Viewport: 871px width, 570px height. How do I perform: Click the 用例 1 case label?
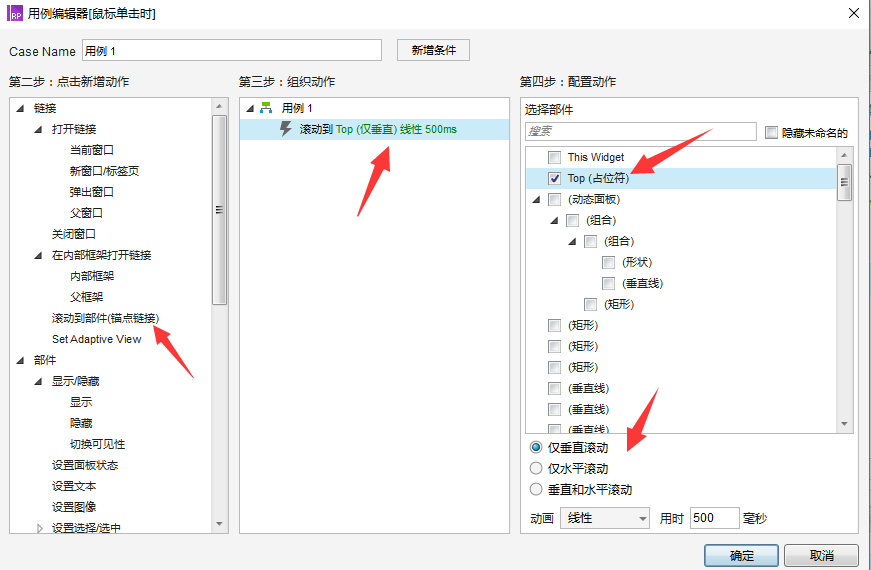click(x=297, y=108)
